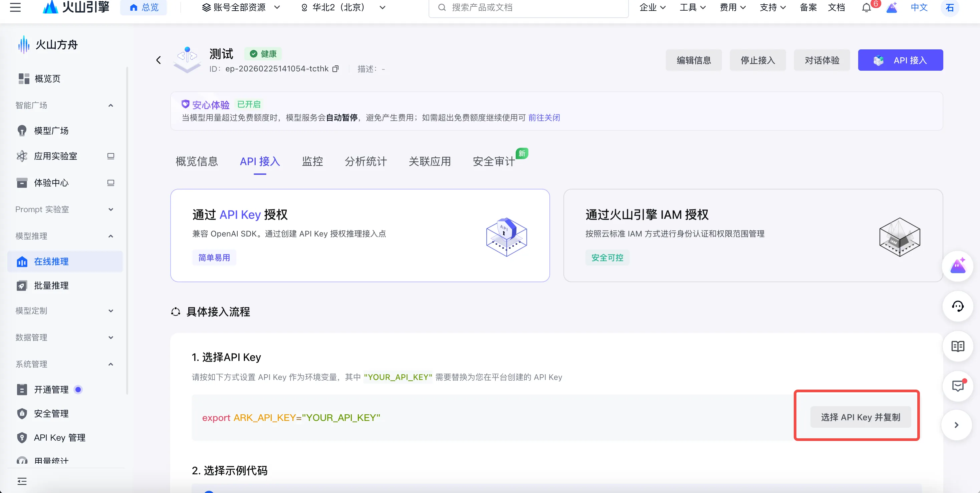
Task: Click 前往关闭 link
Action: [x=544, y=118]
